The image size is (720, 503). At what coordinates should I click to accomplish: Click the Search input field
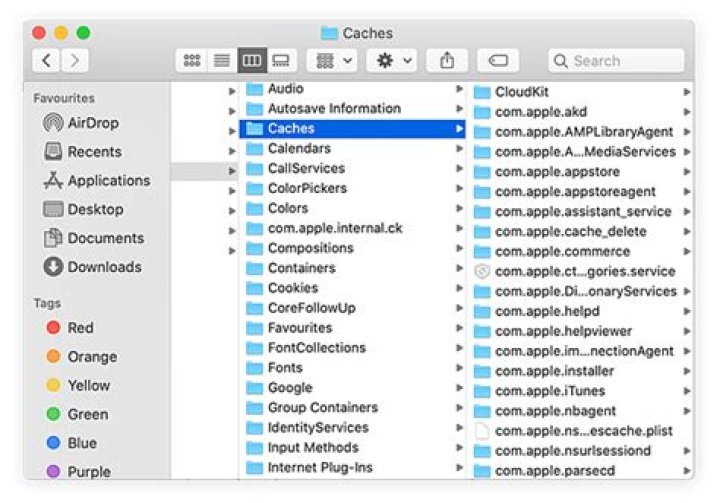pyautogui.click(x=625, y=61)
